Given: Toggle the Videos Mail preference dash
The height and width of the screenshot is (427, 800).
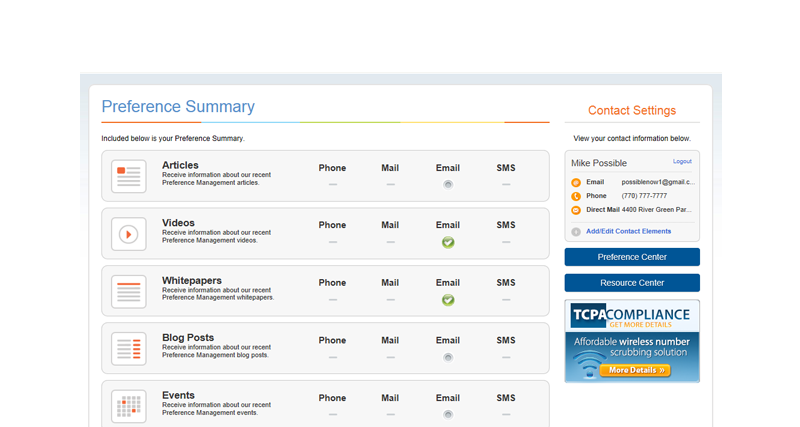Looking at the screenshot, I should [x=390, y=242].
